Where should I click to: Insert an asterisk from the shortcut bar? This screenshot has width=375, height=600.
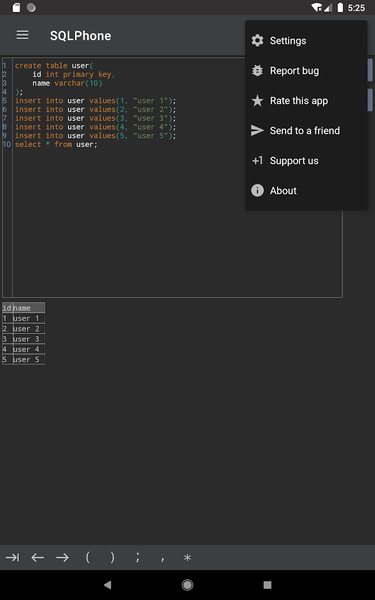187,558
